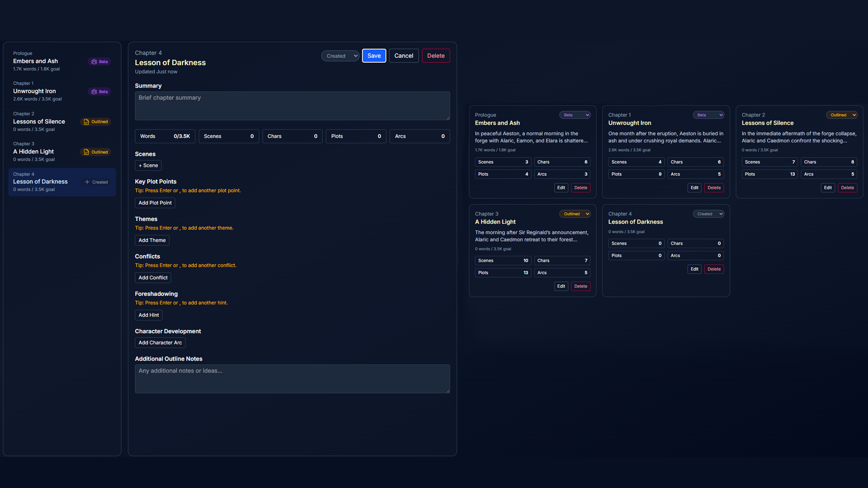Image resolution: width=868 pixels, height=488 pixels.
Task: Click Outlined document icon on A Hidden Light
Action: (86, 152)
